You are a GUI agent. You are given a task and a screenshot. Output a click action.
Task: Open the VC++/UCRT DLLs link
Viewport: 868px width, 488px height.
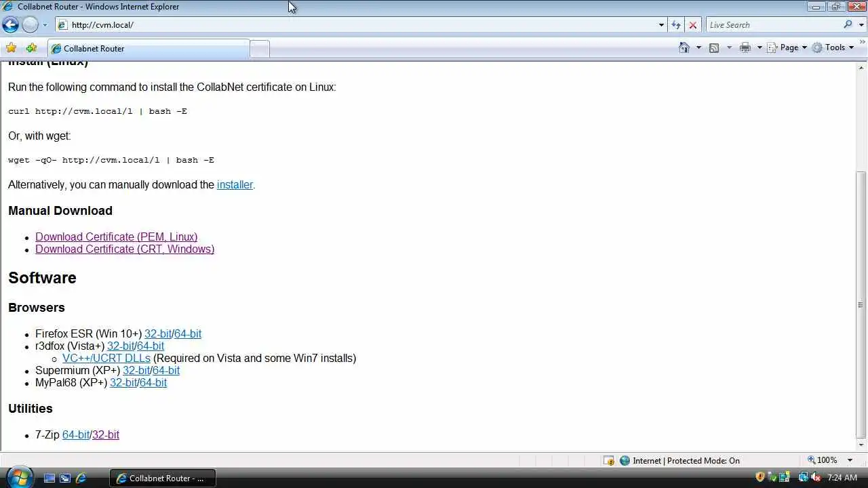tap(106, 358)
